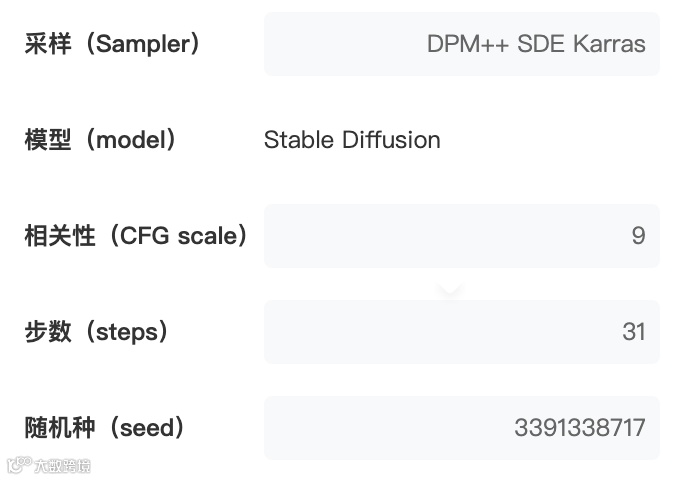This screenshot has width=686, height=480.
Task: Click the 大数跨境 watermark text
Action: point(62,465)
